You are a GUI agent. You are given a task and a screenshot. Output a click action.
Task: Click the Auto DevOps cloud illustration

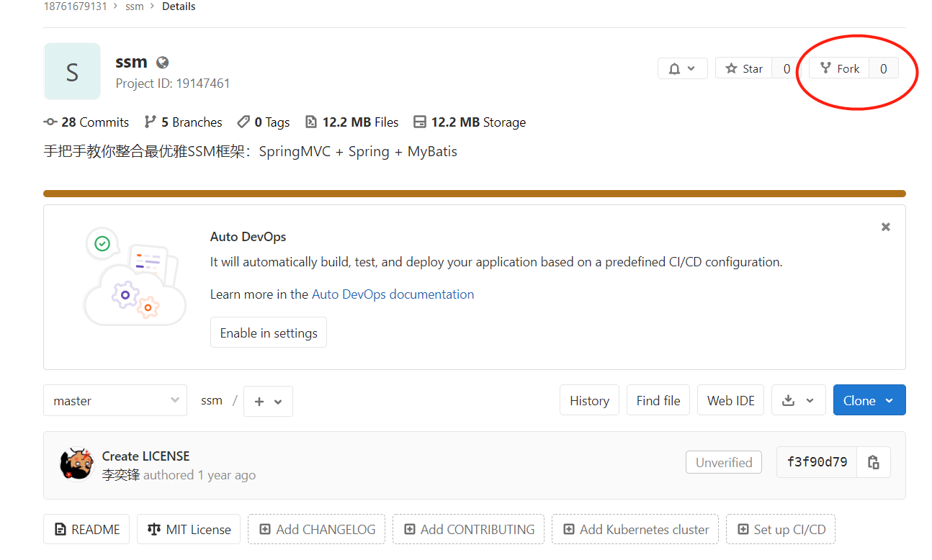click(135, 277)
